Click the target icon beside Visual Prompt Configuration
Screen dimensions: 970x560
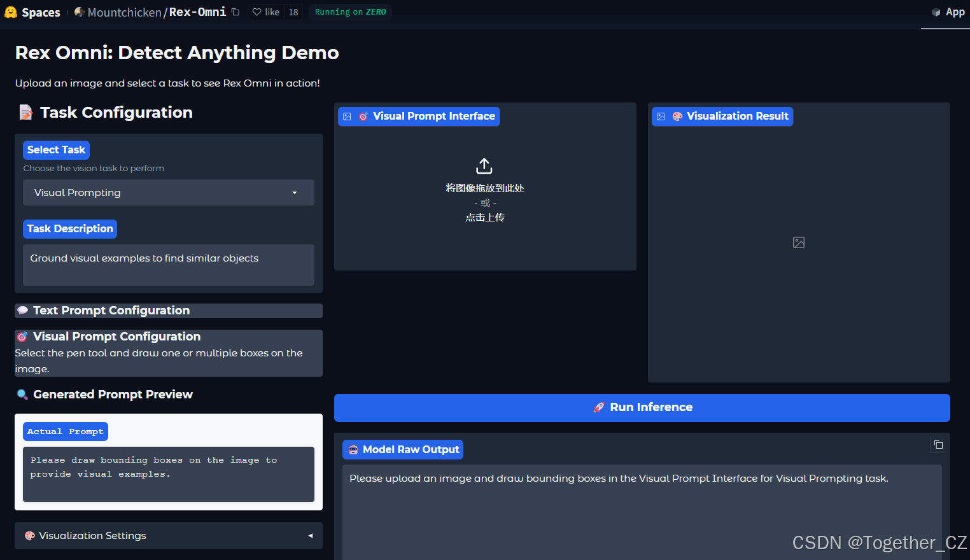[22, 337]
